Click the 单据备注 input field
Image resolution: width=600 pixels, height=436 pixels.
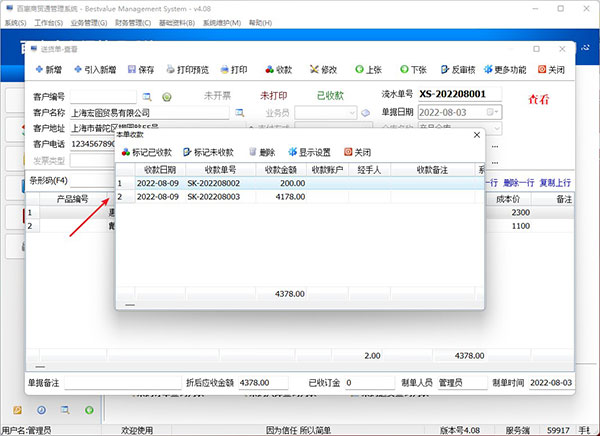(x=123, y=382)
